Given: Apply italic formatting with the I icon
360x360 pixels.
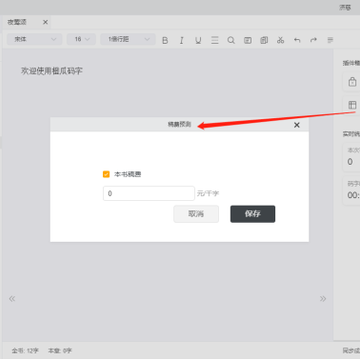Looking at the screenshot, I should click(181, 40).
